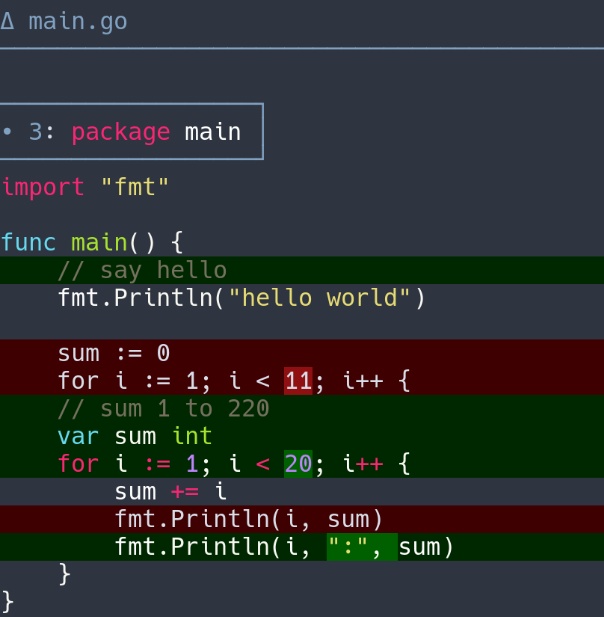This screenshot has height=617, width=604.
Task: Click line number 3 in the hunk header
Action: [36, 132]
